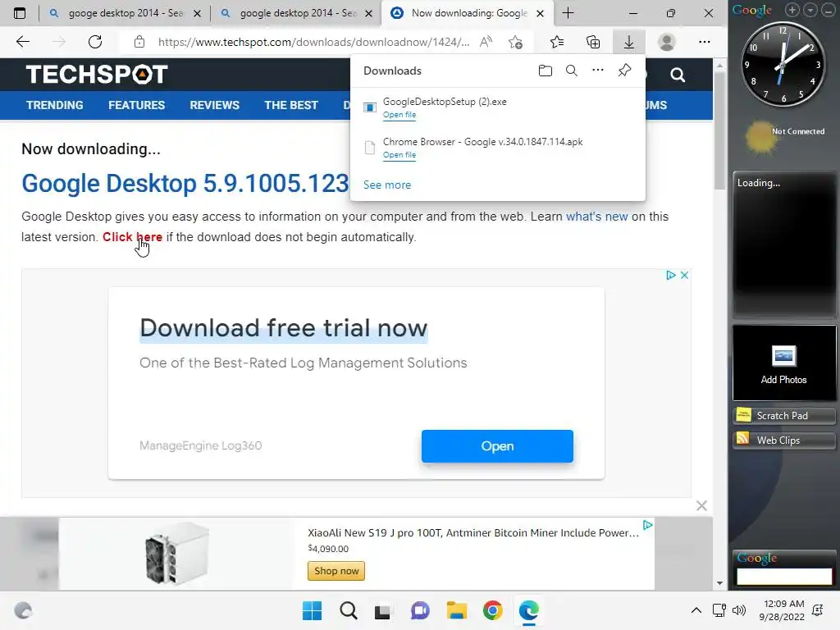Close the Now downloading tab
The image size is (840, 630).
coord(540,13)
